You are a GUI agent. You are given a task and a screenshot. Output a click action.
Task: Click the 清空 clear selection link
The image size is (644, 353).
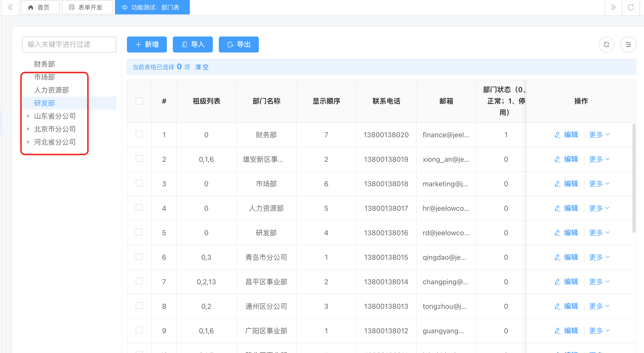coord(202,67)
